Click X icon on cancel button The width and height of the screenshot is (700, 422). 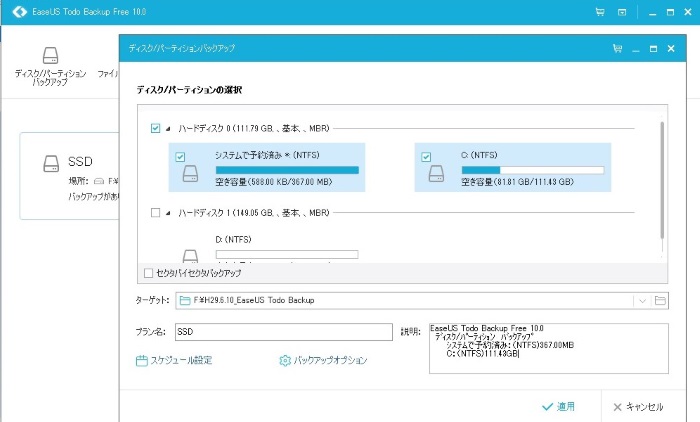pyautogui.click(x=617, y=407)
